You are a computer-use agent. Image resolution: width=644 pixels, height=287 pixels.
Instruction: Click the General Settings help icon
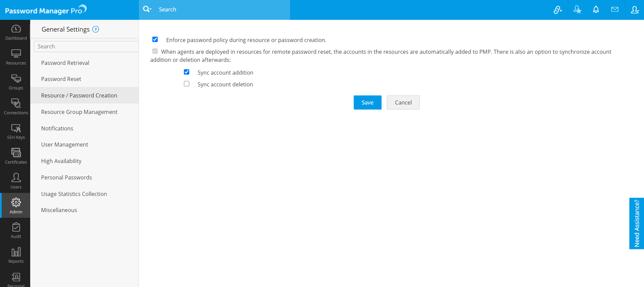click(x=96, y=30)
